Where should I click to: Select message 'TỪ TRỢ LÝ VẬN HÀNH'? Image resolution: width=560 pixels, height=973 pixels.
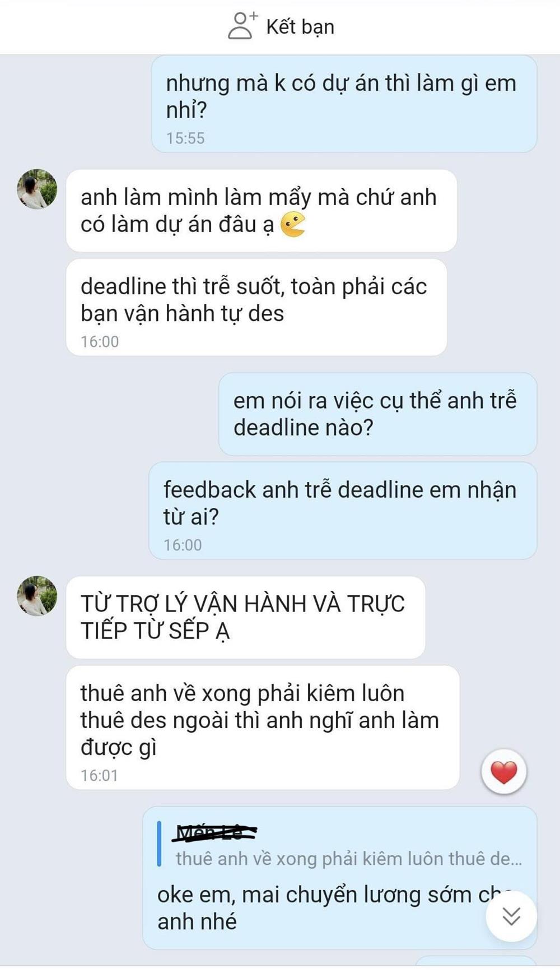pyautogui.click(x=245, y=617)
